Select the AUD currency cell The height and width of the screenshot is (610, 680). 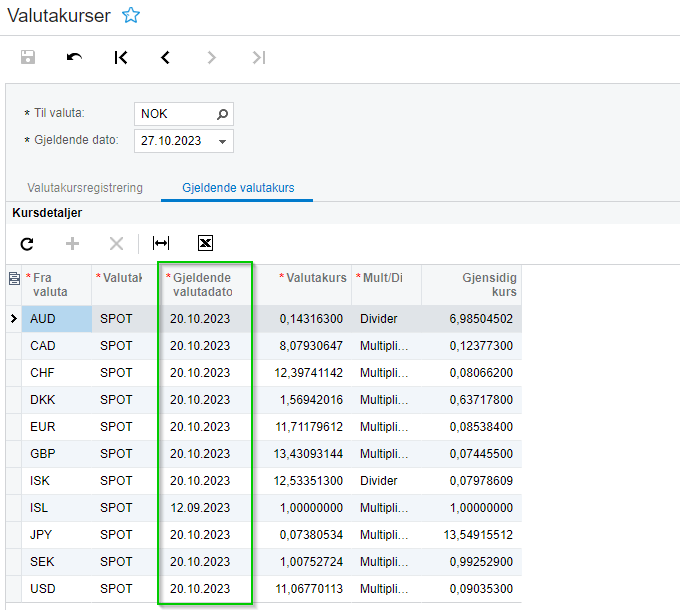[57, 319]
